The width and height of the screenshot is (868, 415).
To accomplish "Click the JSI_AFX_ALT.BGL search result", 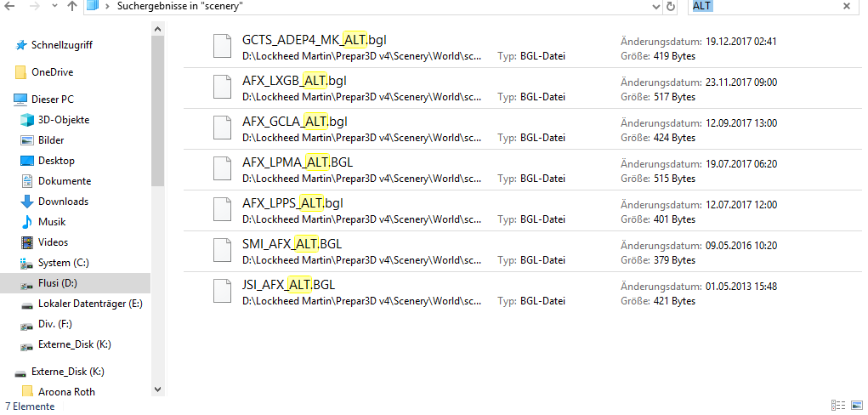I will [288, 285].
